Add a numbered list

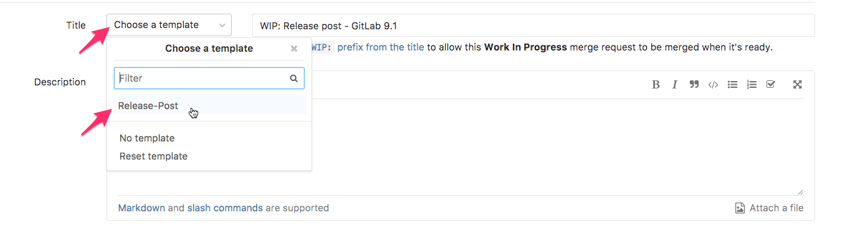[x=752, y=84]
